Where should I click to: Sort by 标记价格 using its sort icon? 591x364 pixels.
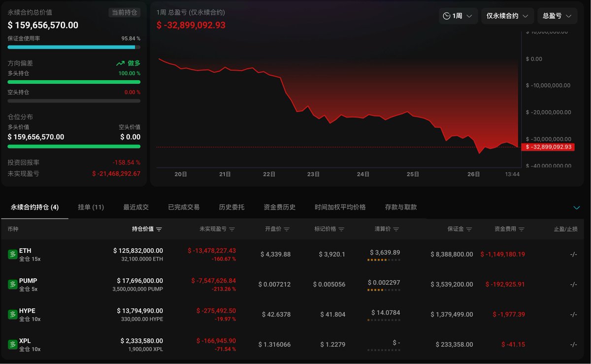point(341,229)
